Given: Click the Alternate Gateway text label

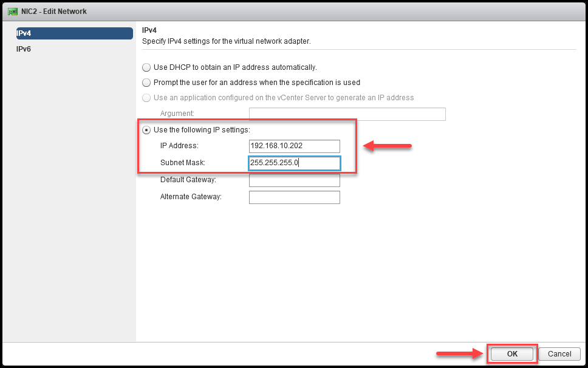Looking at the screenshot, I should (191, 197).
